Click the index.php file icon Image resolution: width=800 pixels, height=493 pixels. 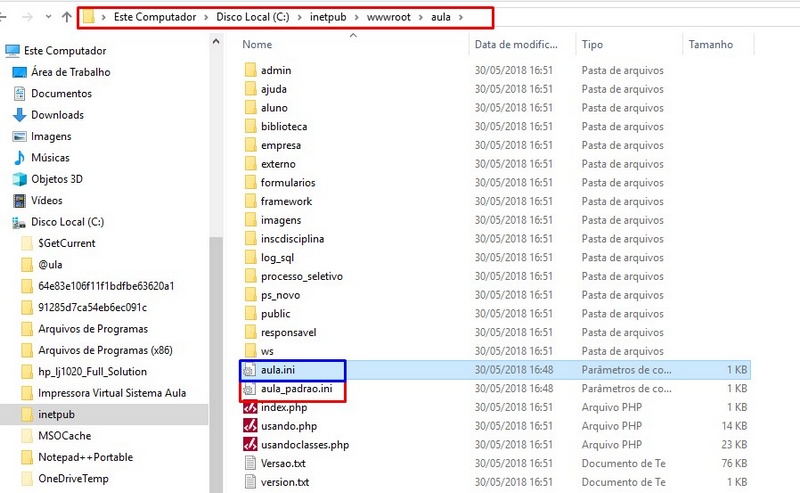pyautogui.click(x=250, y=407)
